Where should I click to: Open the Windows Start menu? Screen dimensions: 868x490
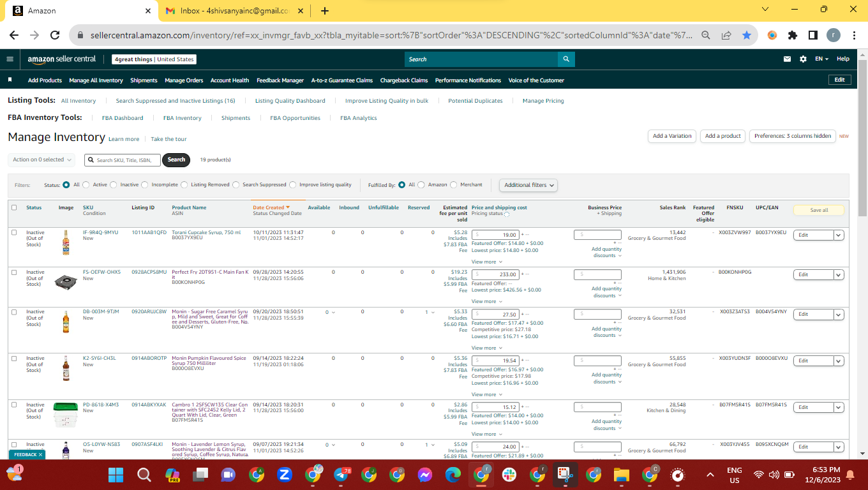(116, 475)
